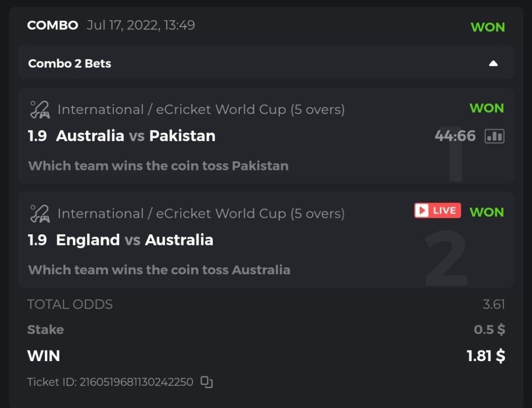Click the LIVE stream badge
Viewport: 532px width, 408px height.
pos(437,210)
